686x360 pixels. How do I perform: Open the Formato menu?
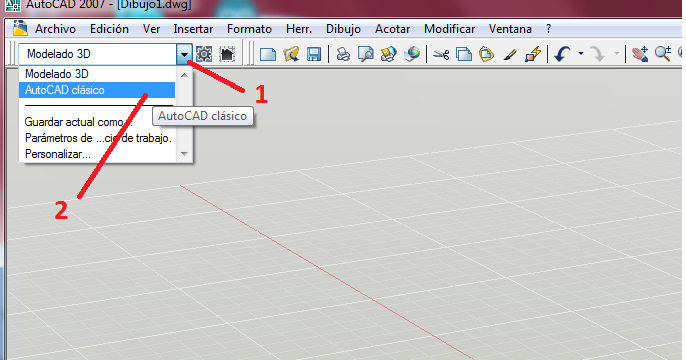tap(249, 29)
